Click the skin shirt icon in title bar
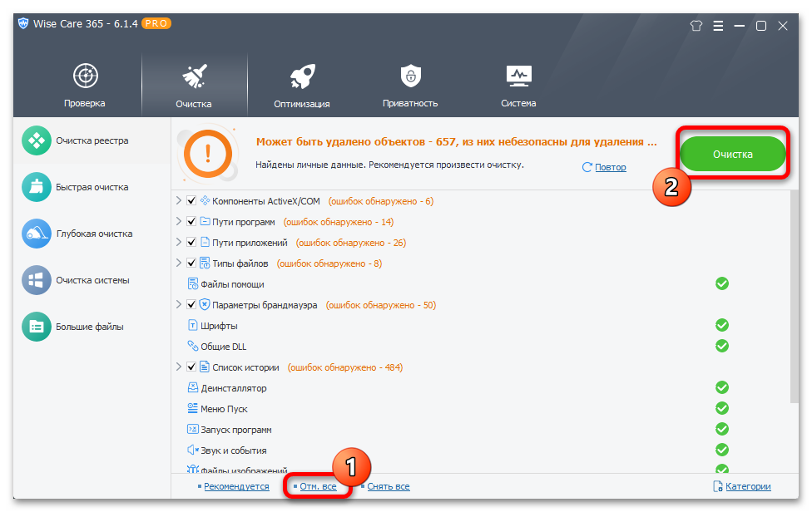 click(x=696, y=25)
